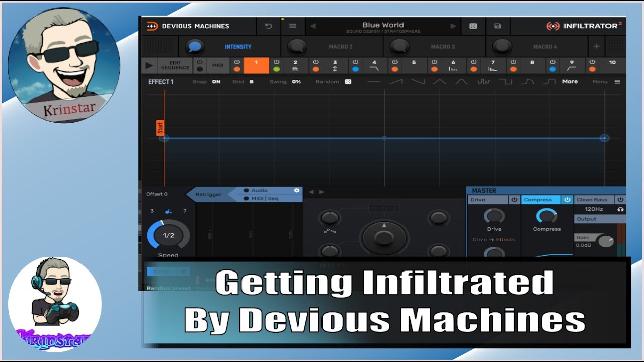Add a macro with the plus icon

[x=596, y=46]
